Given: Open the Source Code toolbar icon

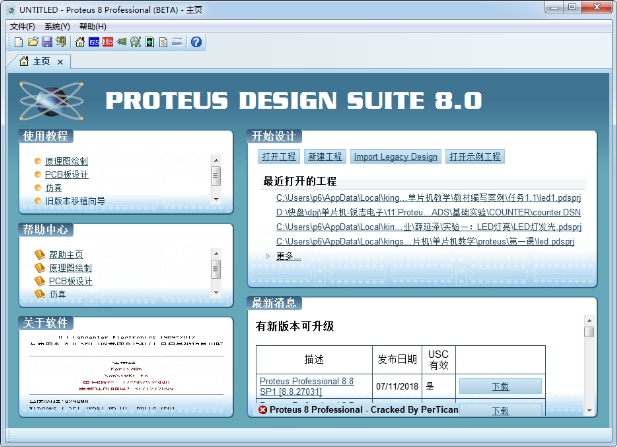Looking at the screenshot, I should [177, 42].
